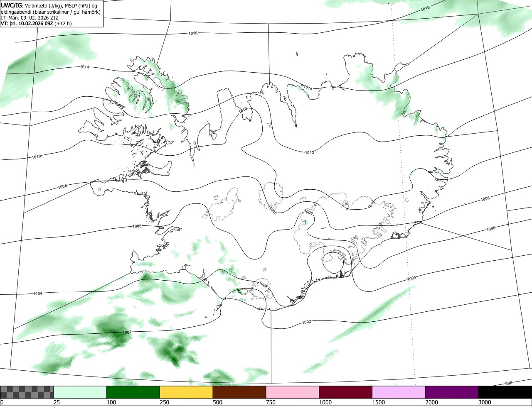Click the "998" isobar label
Viewport: 532px width, 406px height.
click(x=509, y=383)
